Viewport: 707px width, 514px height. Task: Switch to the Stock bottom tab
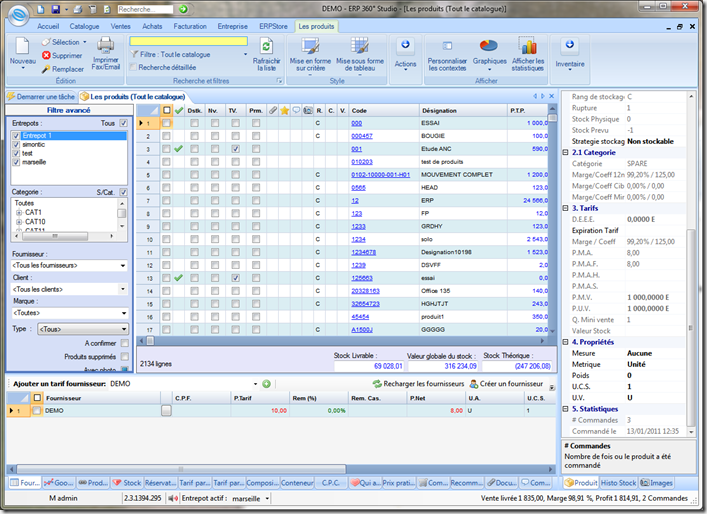(x=128, y=483)
